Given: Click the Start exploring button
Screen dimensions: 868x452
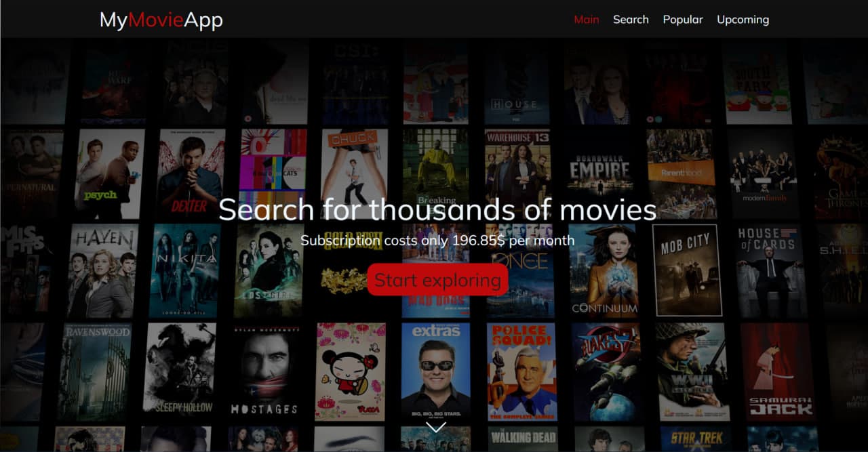Looking at the screenshot, I should [x=437, y=280].
